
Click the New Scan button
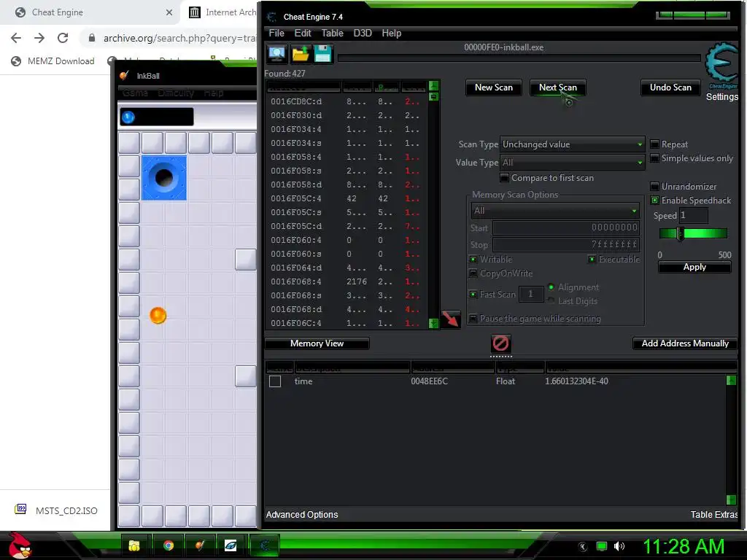point(494,87)
